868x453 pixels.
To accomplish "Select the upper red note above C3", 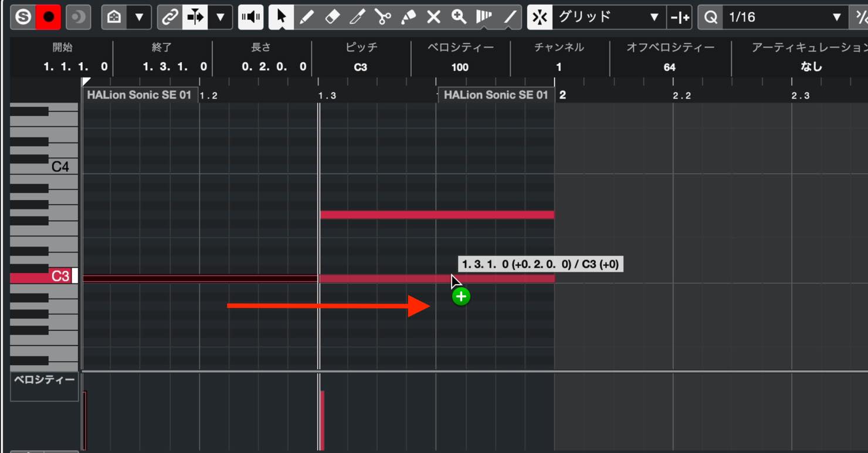I will tap(437, 215).
